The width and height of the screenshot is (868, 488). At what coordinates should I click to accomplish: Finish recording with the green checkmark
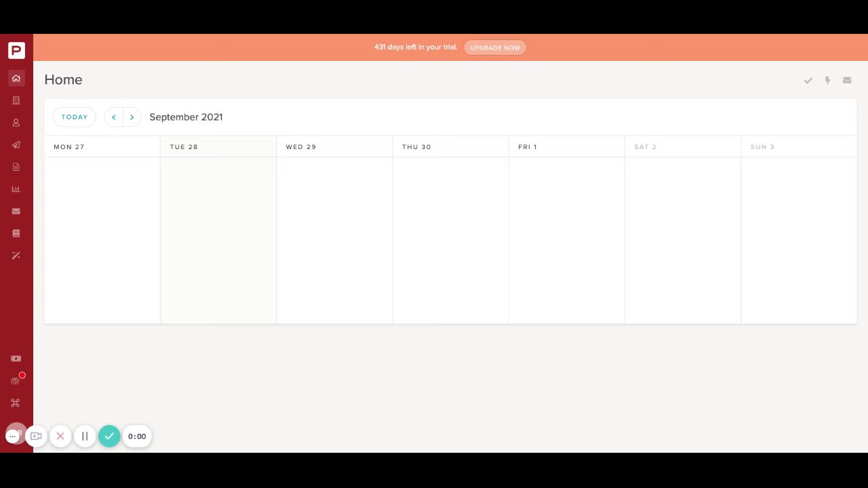coord(109,436)
